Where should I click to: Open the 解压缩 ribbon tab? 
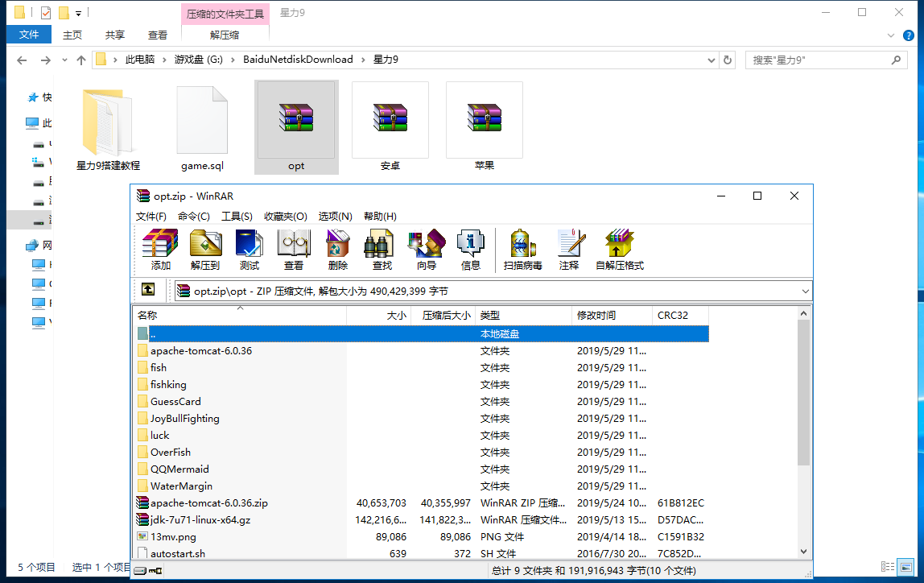(225, 35)
